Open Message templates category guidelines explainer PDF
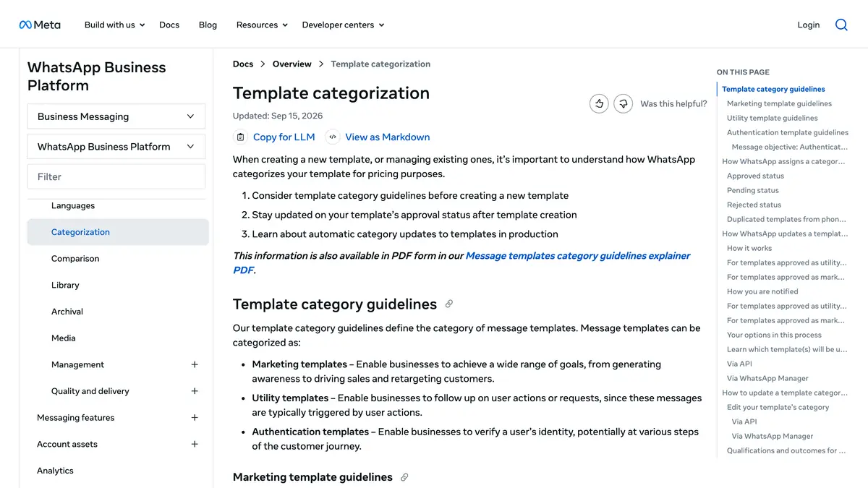Image resolution: width=868 pixels, height=488 pixels. click(461, 263)
